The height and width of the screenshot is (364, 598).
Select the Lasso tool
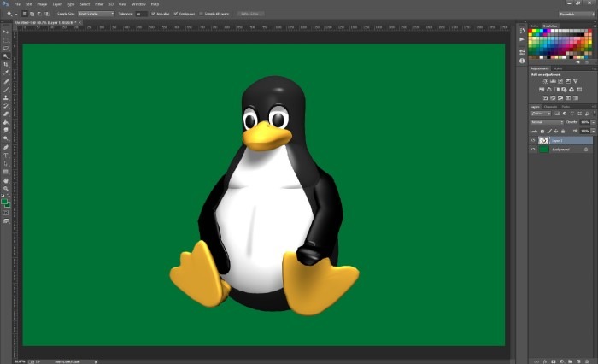[6, 48]
